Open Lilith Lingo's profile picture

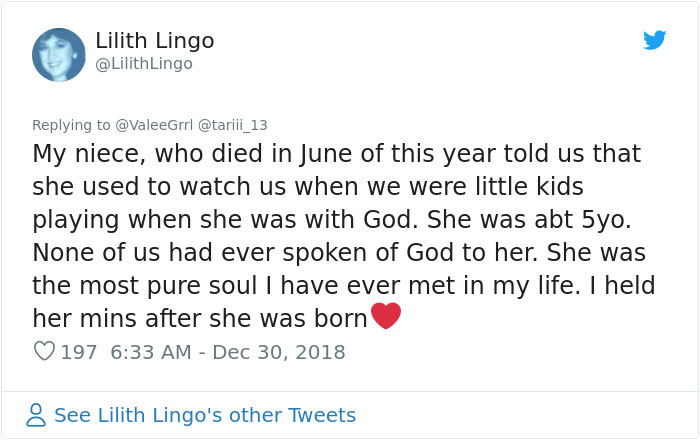point(59,54)
